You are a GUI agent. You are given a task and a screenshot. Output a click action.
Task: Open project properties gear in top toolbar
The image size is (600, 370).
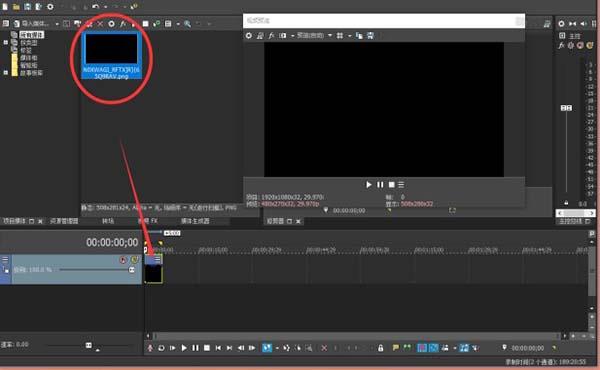[x=50, y=7]
